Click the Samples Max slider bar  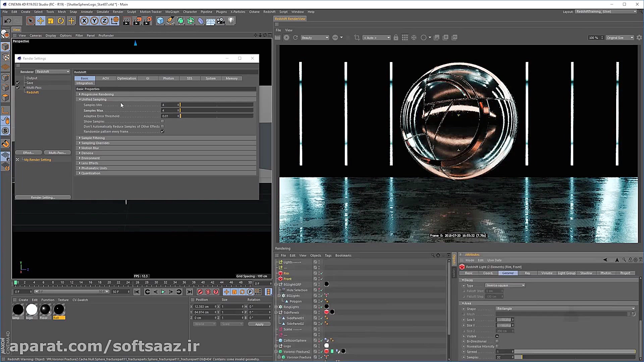[216, 110]
